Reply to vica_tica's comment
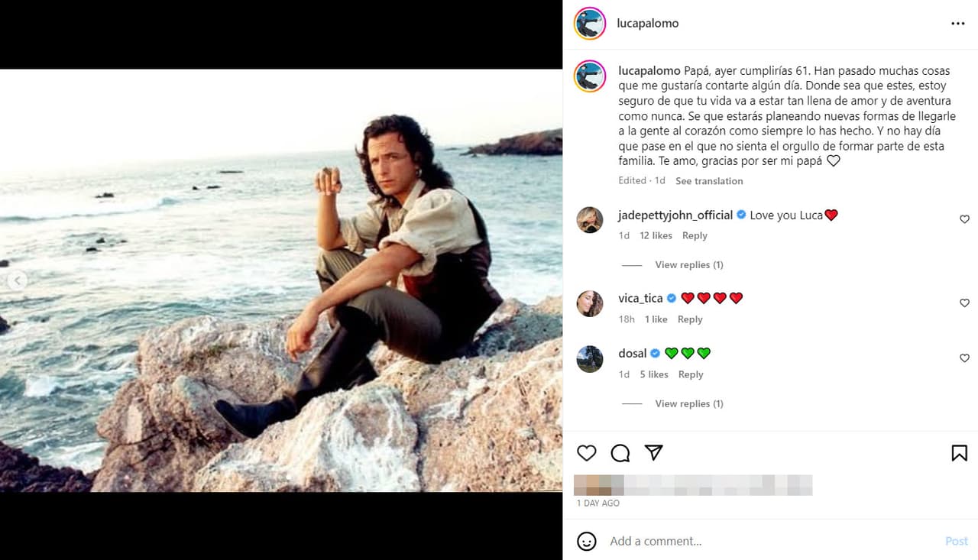 click(690, 319)
